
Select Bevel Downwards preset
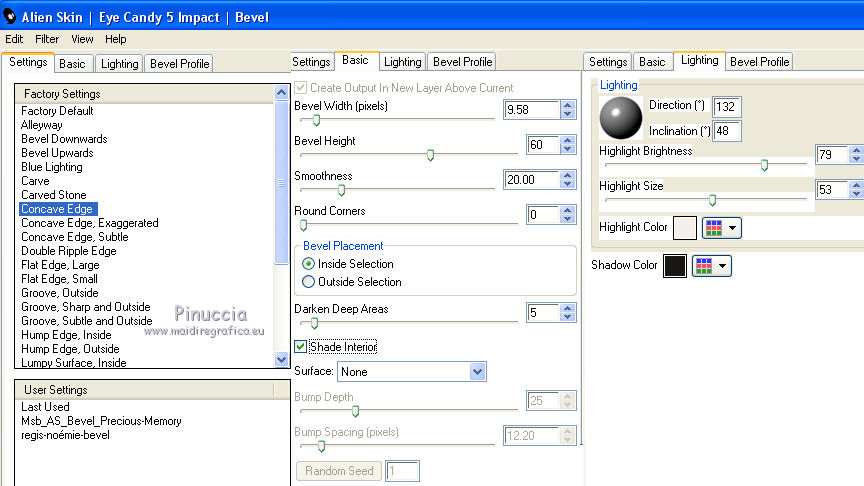[x=64, y=139]
